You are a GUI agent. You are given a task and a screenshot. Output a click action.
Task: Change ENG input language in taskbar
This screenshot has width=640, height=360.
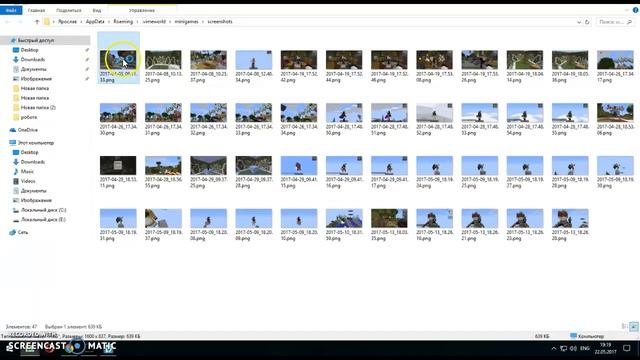point(584,348)
